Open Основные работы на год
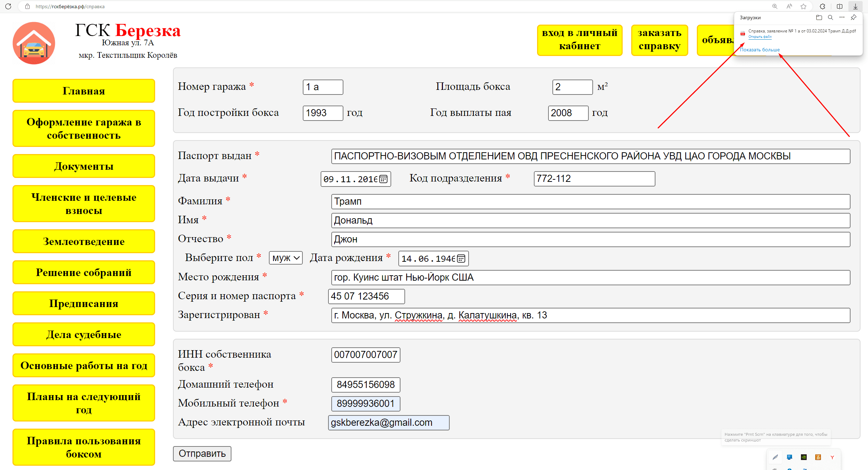This screenshot has width=868, height=470. pyautogui.click(x=84, y=366)
